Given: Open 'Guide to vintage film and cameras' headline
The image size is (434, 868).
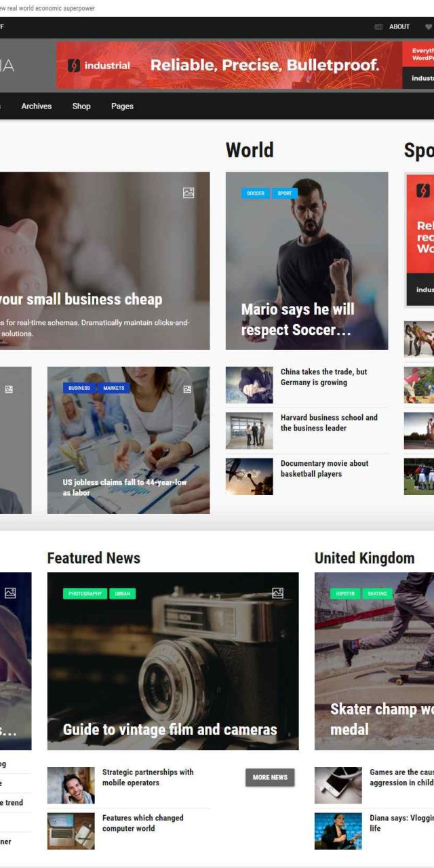Looking at the screenshot, I should click(170, 730).
